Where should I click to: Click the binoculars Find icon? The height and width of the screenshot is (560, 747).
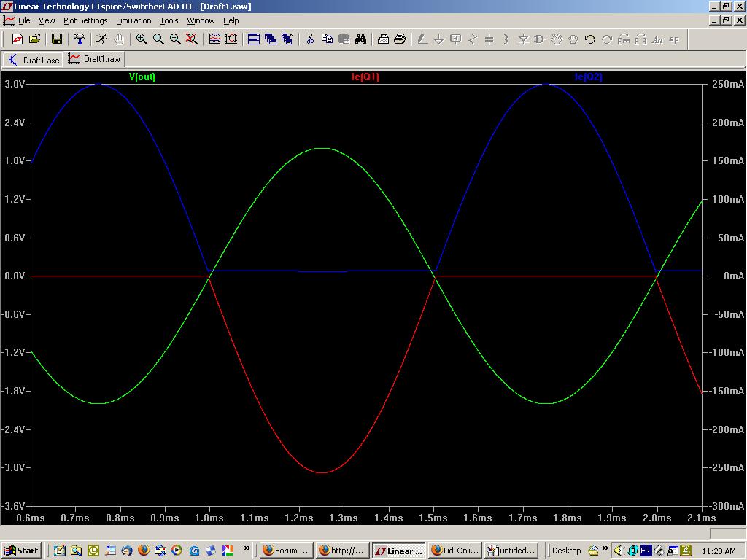coord(360,39)
